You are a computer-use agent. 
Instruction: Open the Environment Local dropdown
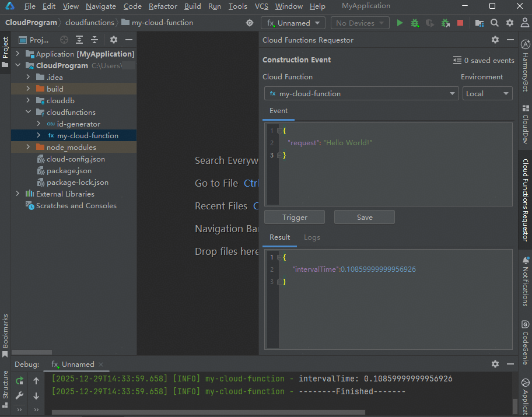click(x=488, y=93)
